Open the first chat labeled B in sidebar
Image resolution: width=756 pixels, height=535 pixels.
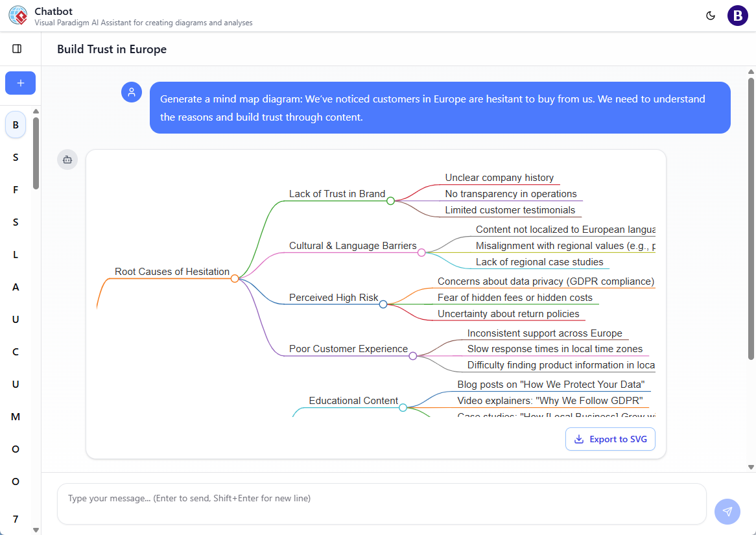tap(15, 125)
